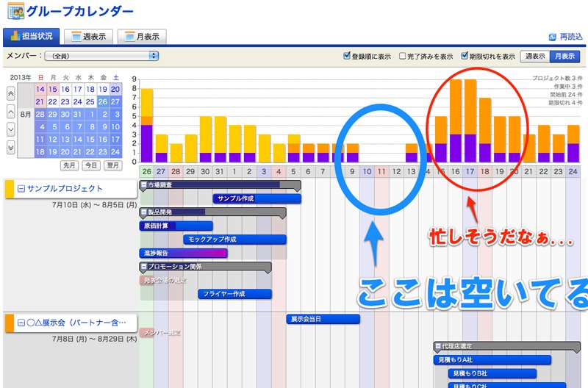Image resolution: width=588 pixels, height=388 pixels.
Task: Click the 再読込 reload icon
Action: coord(553,37)
